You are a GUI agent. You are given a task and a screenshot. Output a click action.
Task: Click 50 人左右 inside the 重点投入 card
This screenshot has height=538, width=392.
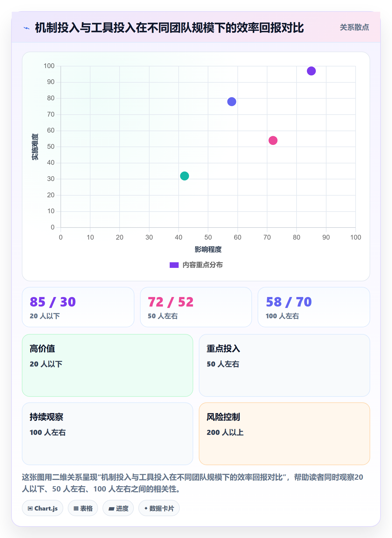pyautogui.click(x=223, y=364)
